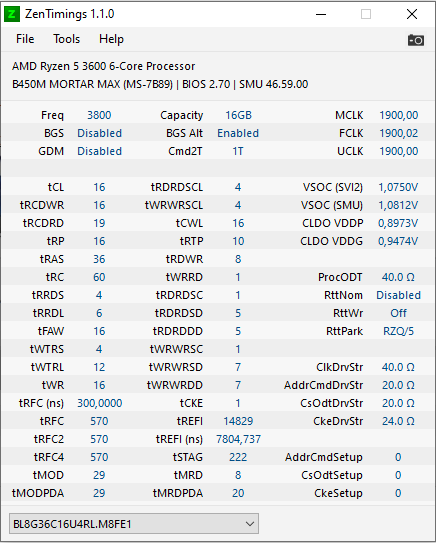Click the ProcODT 40.0 Ω value

[x=398, y=277]
